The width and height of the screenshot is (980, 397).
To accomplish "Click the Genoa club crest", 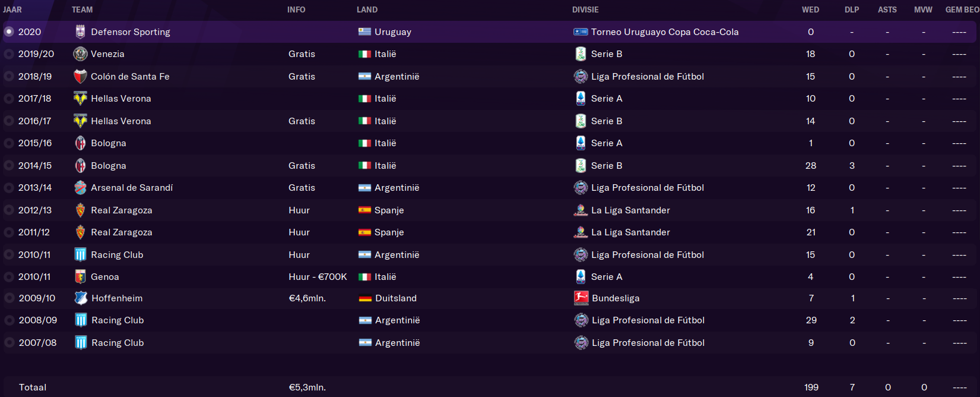I will click(80, 277).
